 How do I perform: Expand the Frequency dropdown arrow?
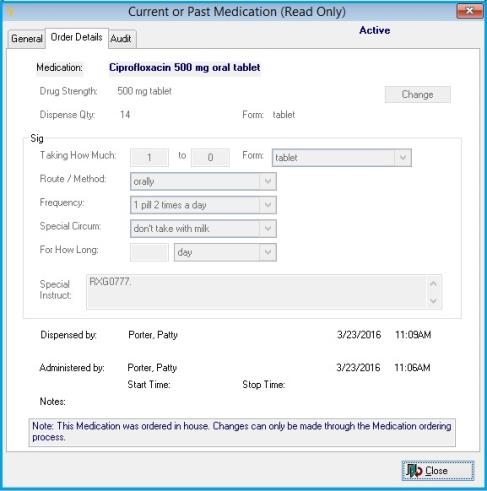pyautogui.click(x=268, y=205)
